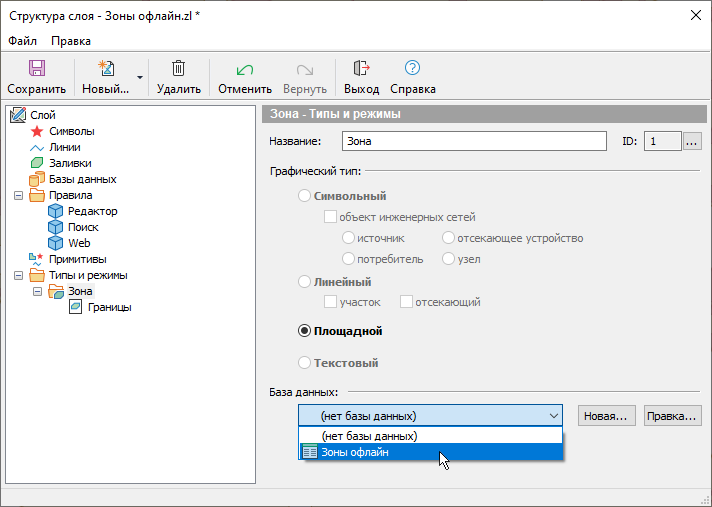
Task: Click the Новая... database button
Action: [605, 415]
